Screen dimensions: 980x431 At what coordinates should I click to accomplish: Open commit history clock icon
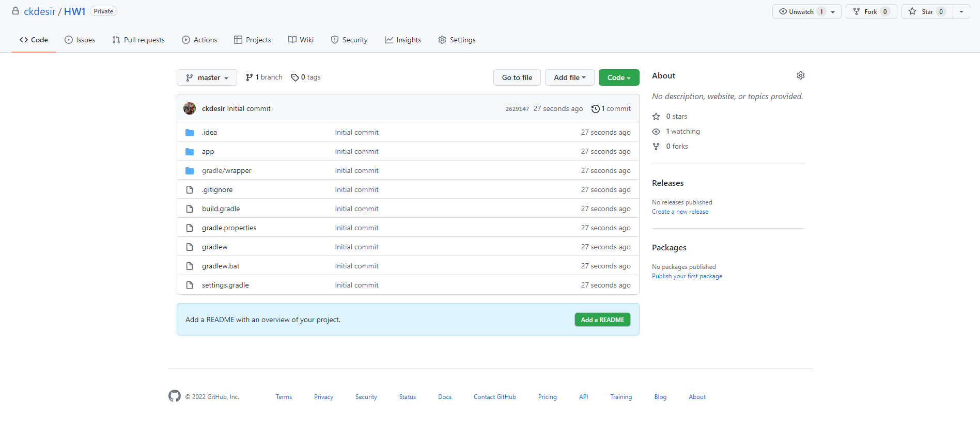(x=595, y=109)
